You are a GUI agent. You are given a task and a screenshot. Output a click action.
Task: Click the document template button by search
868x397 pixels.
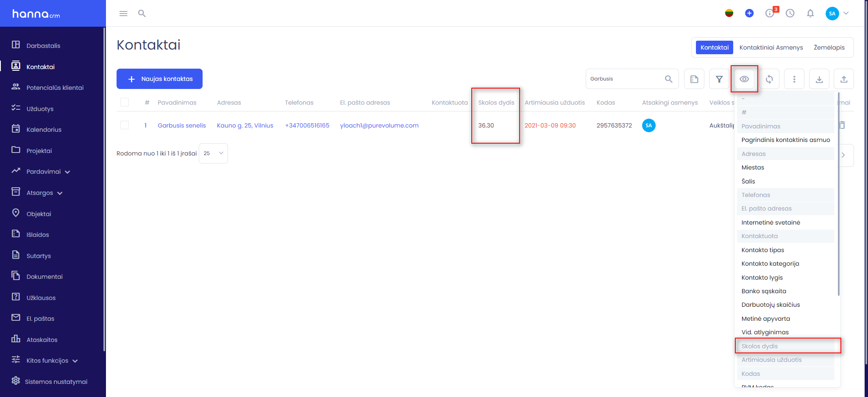coord(694,79)
